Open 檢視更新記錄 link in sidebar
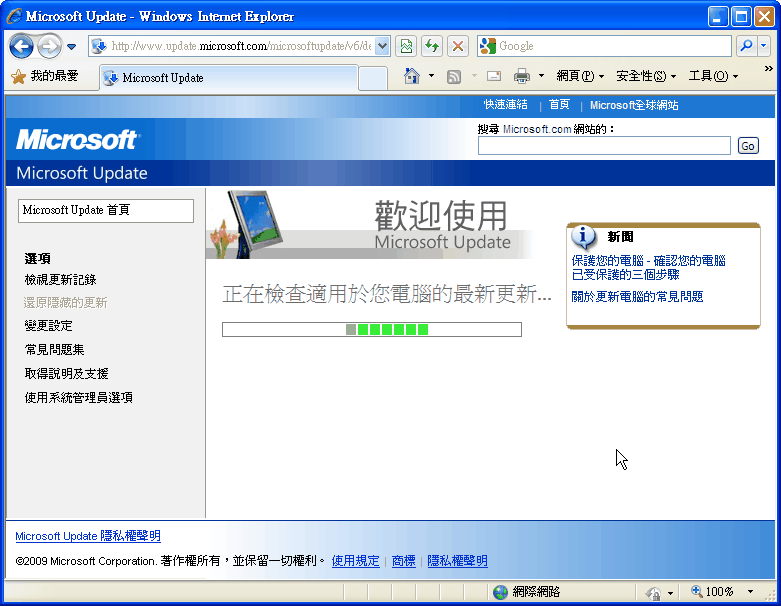Screen dimensions: 781x606 pyautogui.click(x=60, y=280)
